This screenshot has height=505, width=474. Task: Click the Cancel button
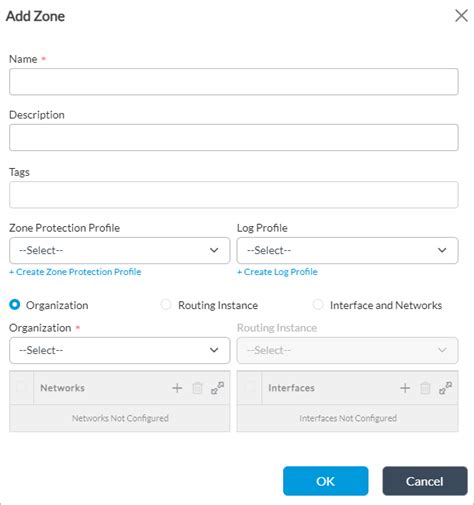click(425, 481)
